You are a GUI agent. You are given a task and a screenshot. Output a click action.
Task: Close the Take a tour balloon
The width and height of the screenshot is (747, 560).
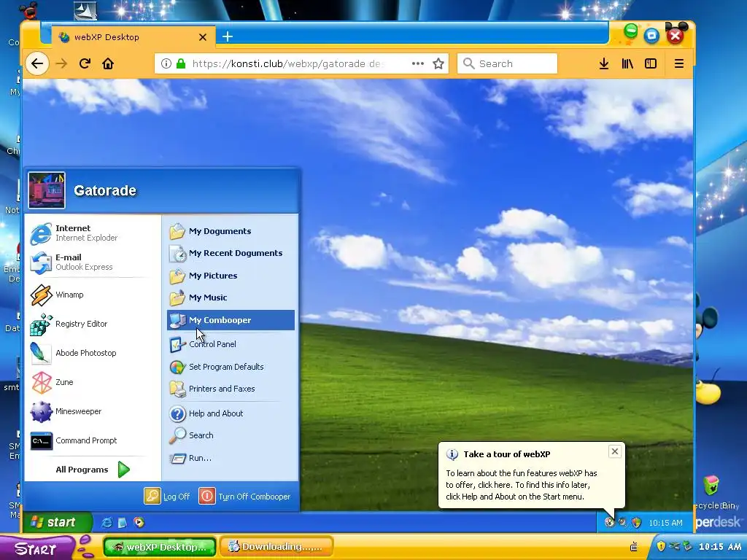pyautogui.click(x=614, y=451)
